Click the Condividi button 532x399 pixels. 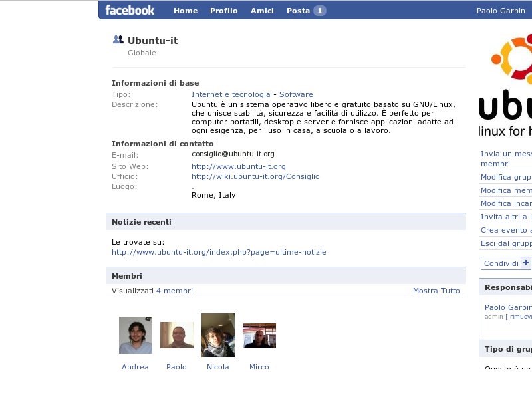pyautogui.click(x=501, y=263)
